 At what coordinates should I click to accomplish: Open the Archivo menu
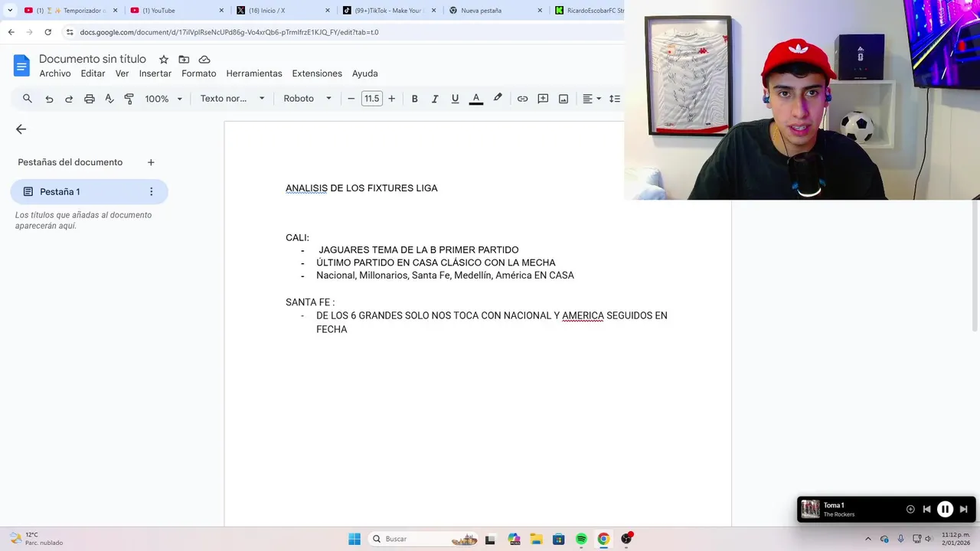tap(55, 73)
